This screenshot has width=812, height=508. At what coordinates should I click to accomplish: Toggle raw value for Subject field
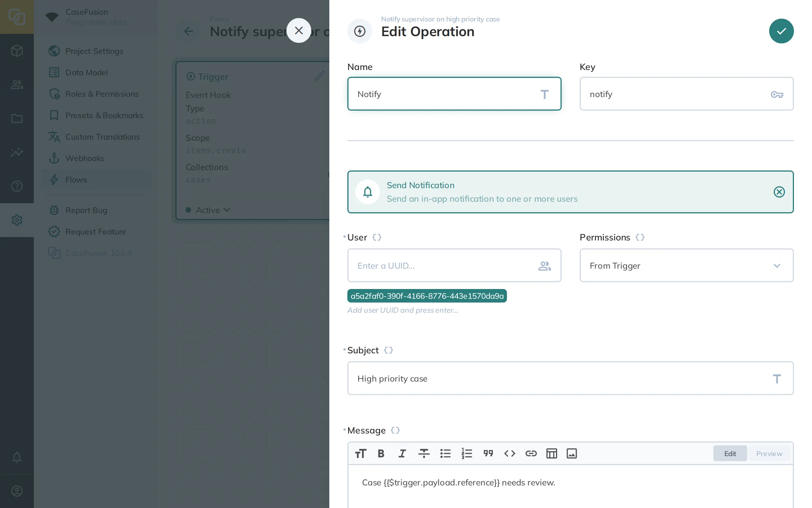(x=388, y=350)
